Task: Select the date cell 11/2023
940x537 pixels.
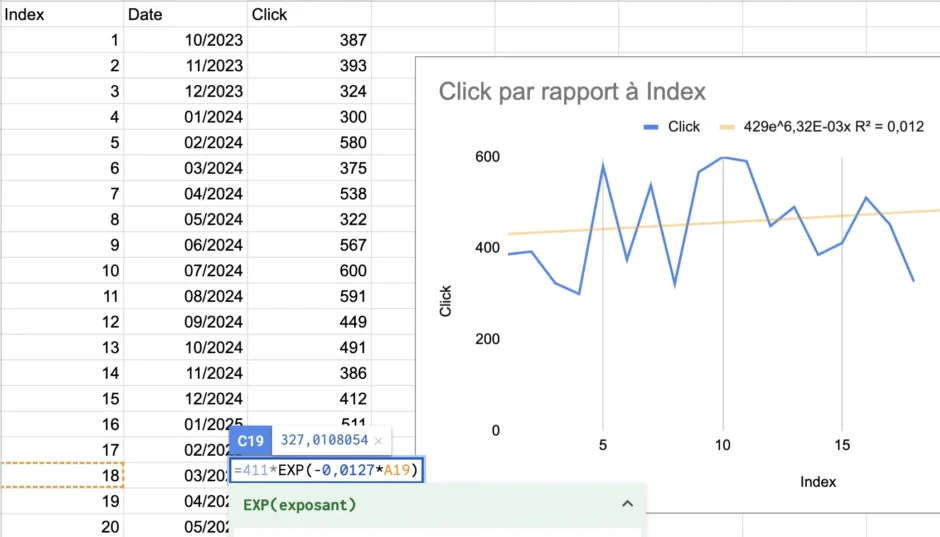Action: [x=185, y=65]
